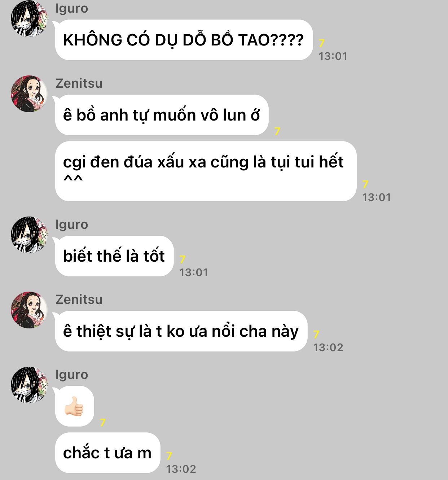Select the 'chắc t ưa m' message bubble

pos(107,453)
